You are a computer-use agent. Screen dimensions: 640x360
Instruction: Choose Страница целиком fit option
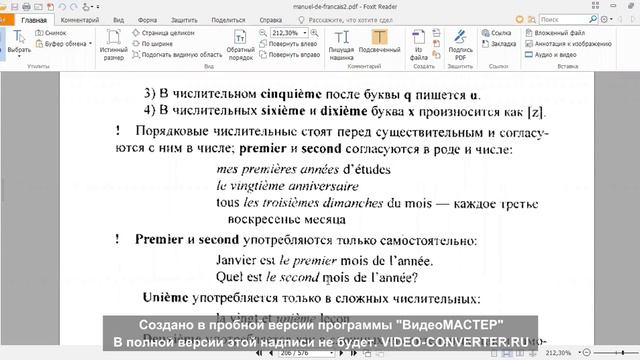click(x=163, y=33)
